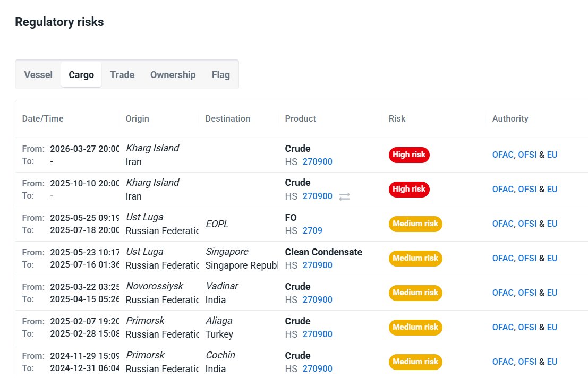
Task: Click EU link in the EOPL row
Action: (x=552, y=224)
